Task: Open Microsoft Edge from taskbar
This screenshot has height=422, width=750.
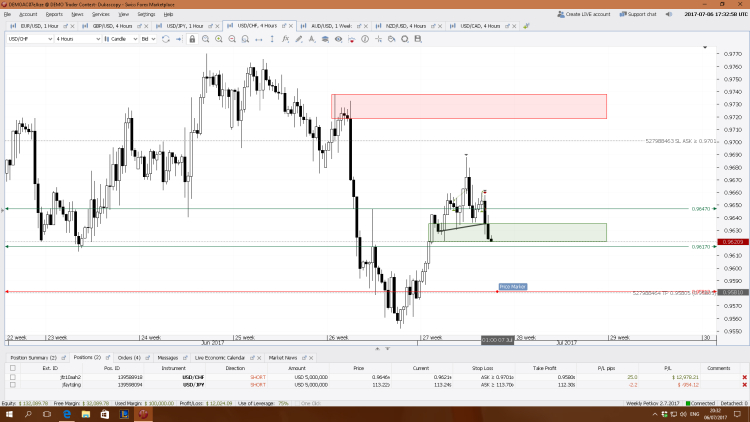Action: (66, 414)
